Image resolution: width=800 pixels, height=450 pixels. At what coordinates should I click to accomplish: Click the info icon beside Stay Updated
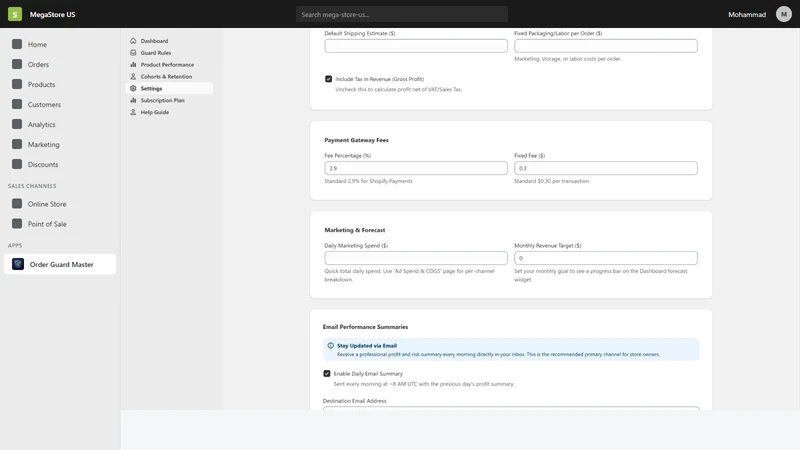coord(331,345)
